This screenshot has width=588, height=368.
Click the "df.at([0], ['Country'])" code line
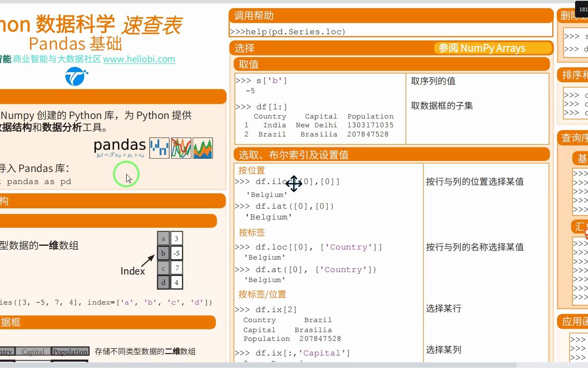(x=306, y=270)
